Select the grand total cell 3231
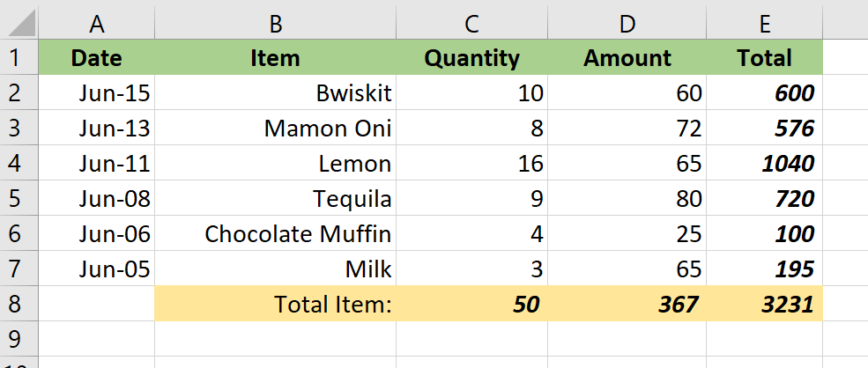Viewport: 868px width, 368px height. (x=764, y=304)
